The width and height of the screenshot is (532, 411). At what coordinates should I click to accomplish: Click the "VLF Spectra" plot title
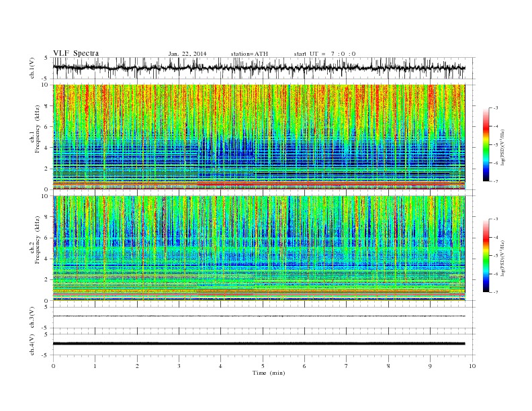click(76, 53)
